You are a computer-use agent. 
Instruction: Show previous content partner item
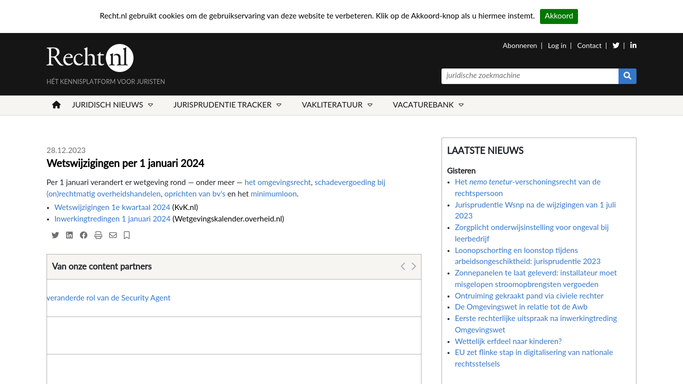tap(403, 266)
